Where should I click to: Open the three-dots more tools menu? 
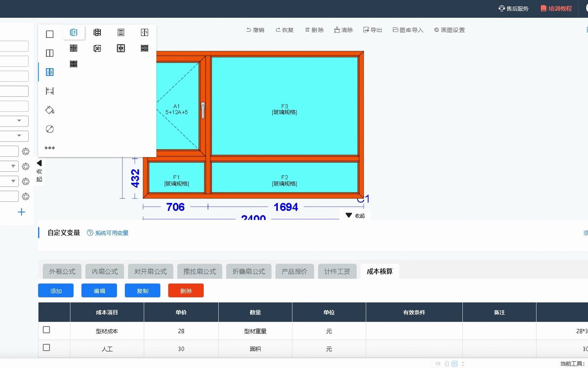tap(50, 148)
